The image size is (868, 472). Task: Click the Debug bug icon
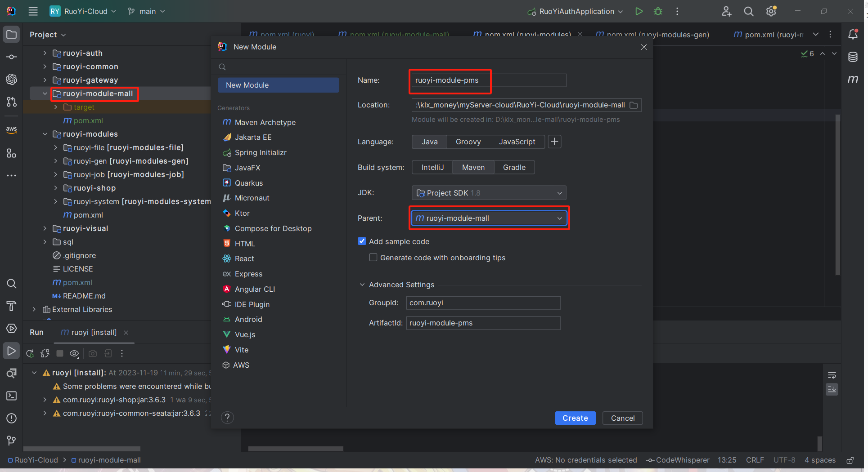click(x=658, y=11)
